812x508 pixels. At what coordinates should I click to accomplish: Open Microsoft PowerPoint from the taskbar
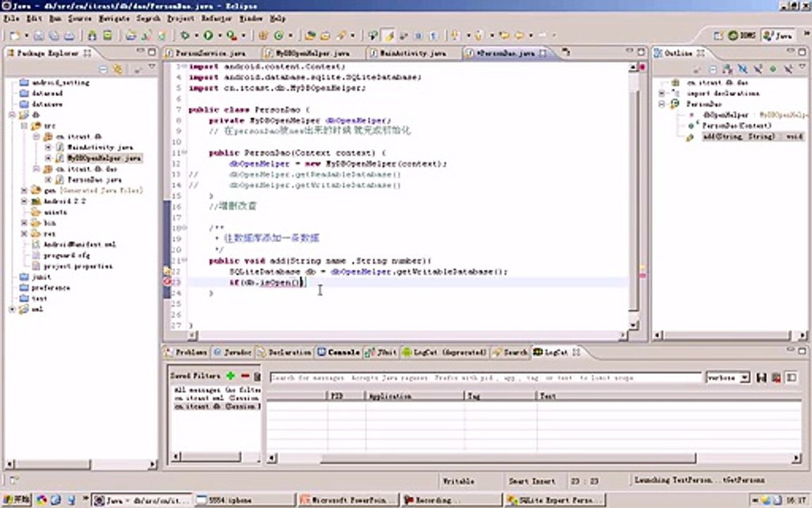point(349,500)
